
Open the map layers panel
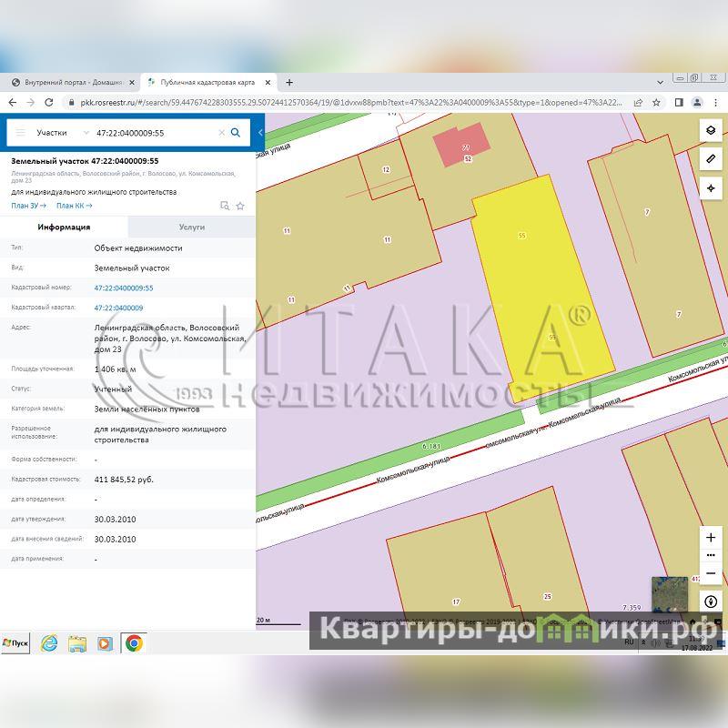coord(711,130)
